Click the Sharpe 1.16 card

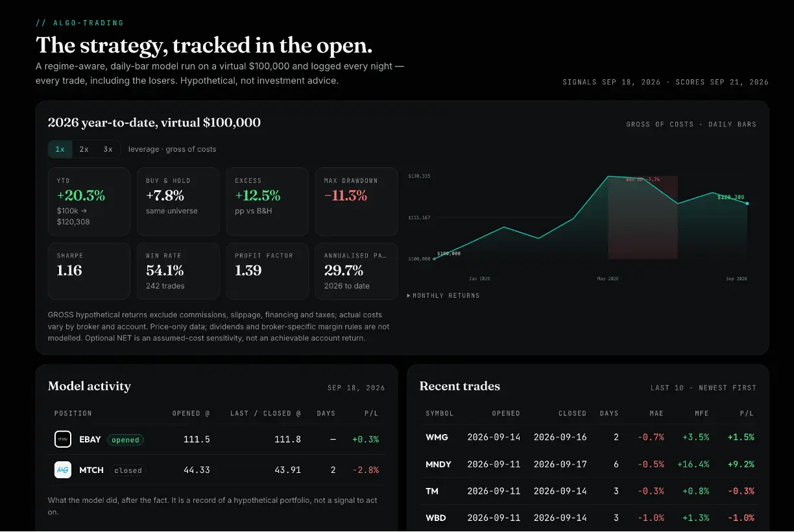[89, 271]
